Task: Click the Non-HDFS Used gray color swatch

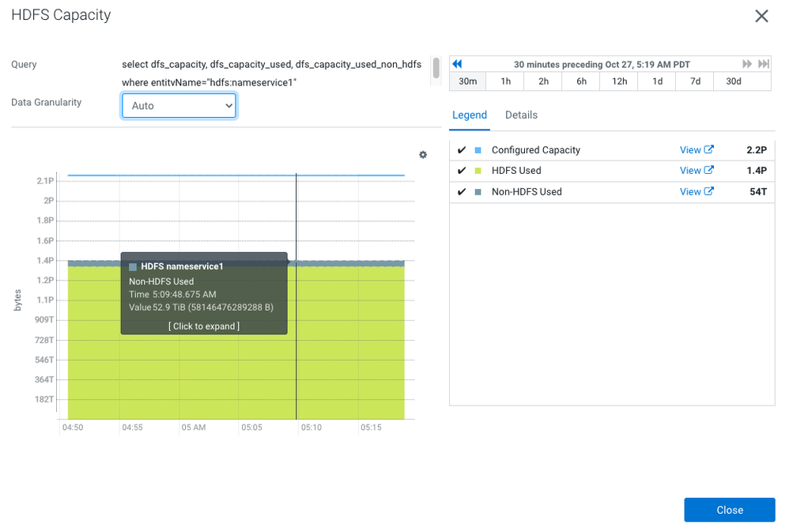Action: coord(478,192)
